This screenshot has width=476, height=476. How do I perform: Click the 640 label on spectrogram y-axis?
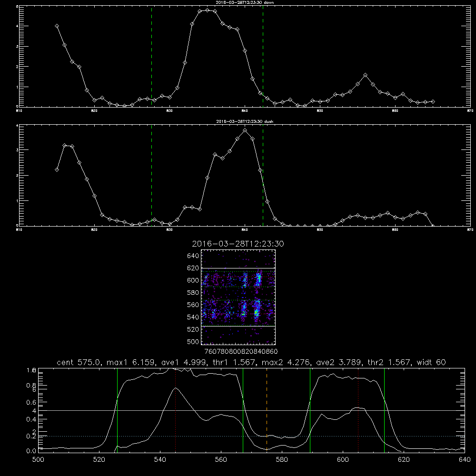(193, 256)
